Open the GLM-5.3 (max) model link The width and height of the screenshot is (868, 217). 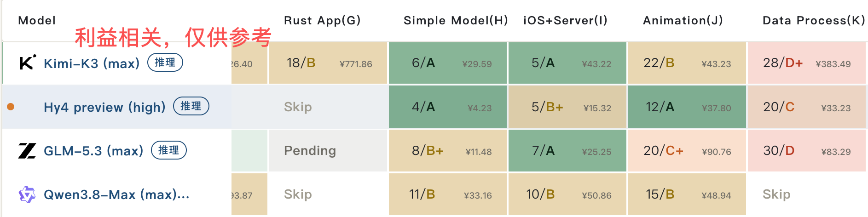(x=93, y=151)
